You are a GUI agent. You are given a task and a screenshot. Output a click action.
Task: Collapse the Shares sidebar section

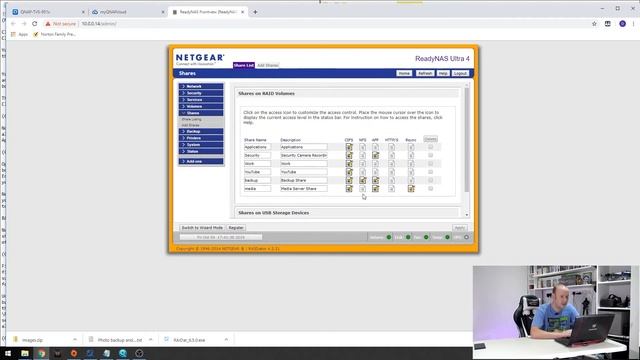[201, 113]
